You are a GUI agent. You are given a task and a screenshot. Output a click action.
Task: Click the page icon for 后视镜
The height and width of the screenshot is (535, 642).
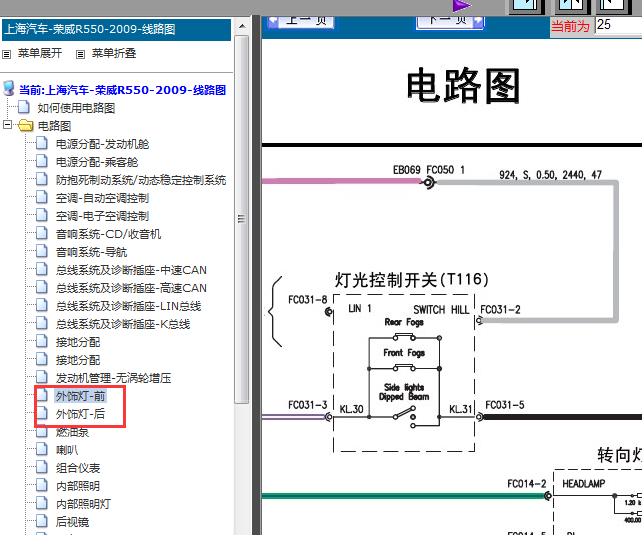pos(41,521)
